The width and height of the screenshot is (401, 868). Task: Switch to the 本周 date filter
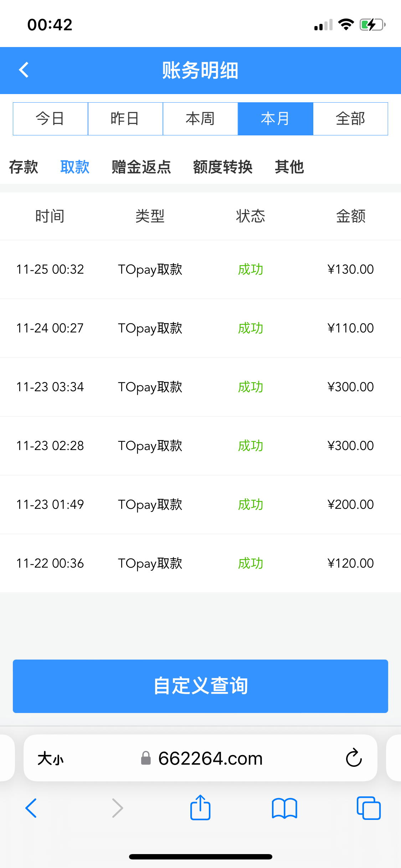point(200,119)
